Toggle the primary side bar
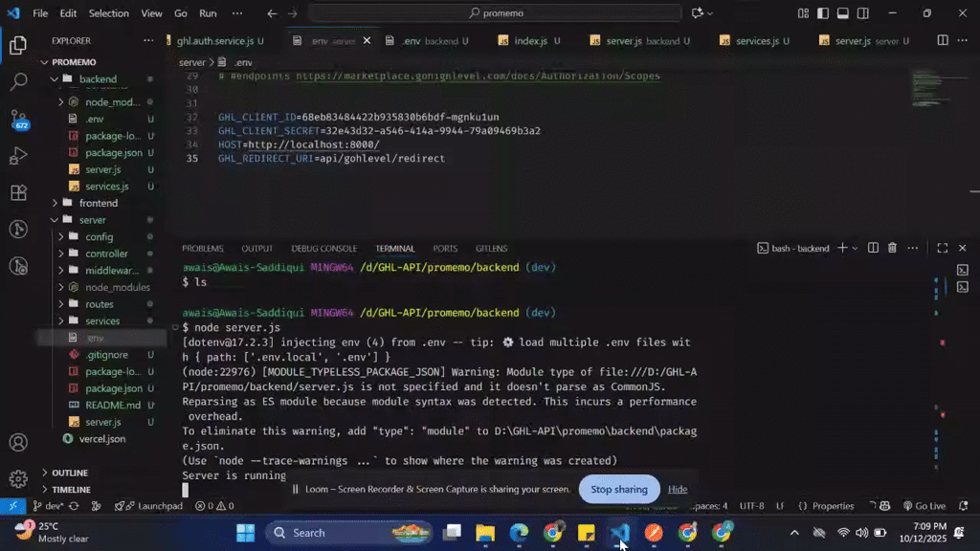Screen dimensions: 980x551 823,13
